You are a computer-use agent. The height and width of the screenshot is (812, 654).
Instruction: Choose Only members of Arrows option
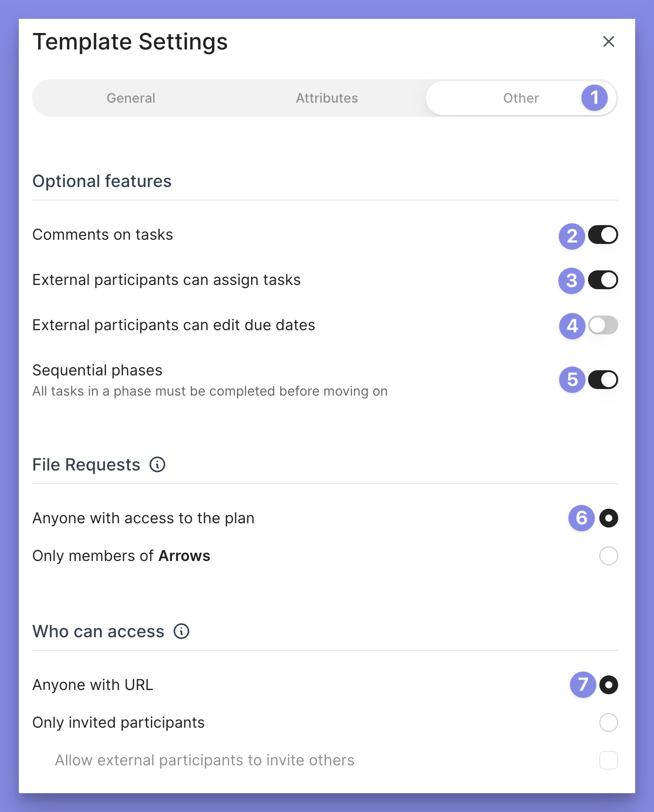(x=608, y=556)
